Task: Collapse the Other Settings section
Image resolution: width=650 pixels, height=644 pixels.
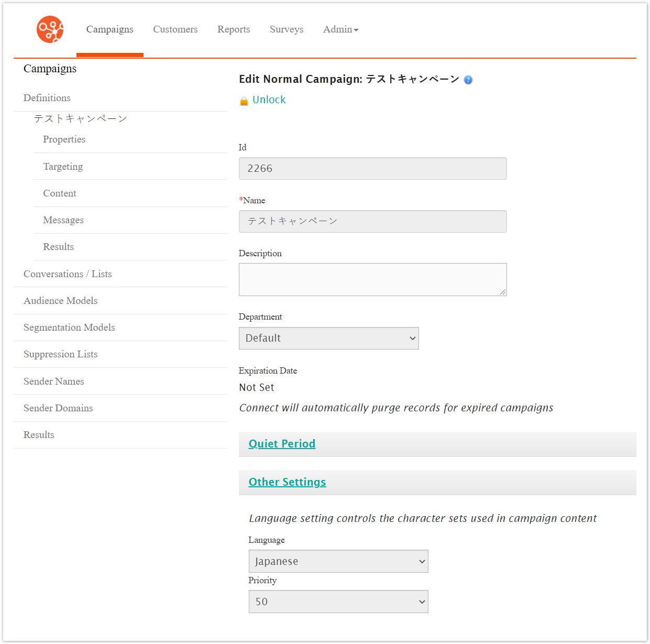Action: coord(287,482)
